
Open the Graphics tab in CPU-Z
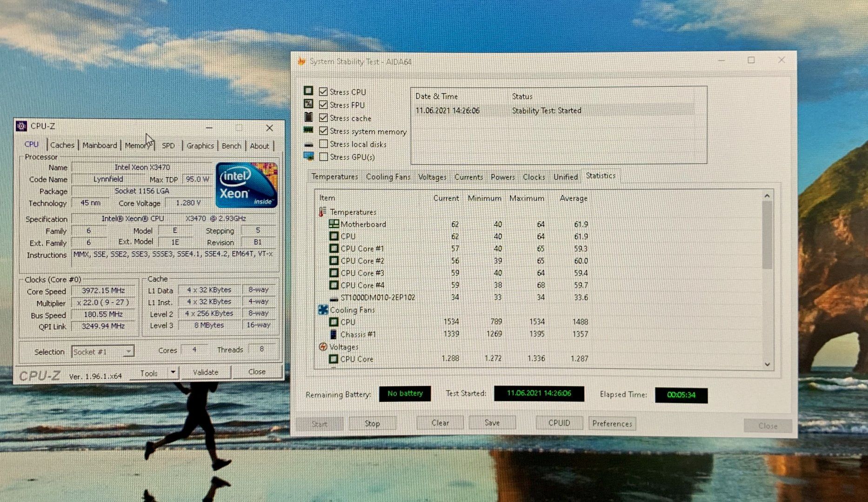200,145
